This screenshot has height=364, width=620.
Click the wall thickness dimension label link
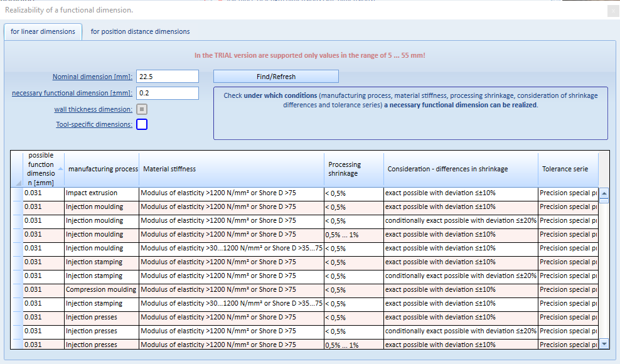(x=94, y=109)
